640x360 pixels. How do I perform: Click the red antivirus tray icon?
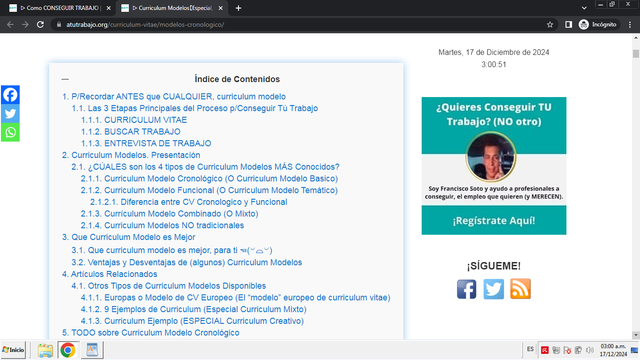pyautogui.click(x=544, y=350)
